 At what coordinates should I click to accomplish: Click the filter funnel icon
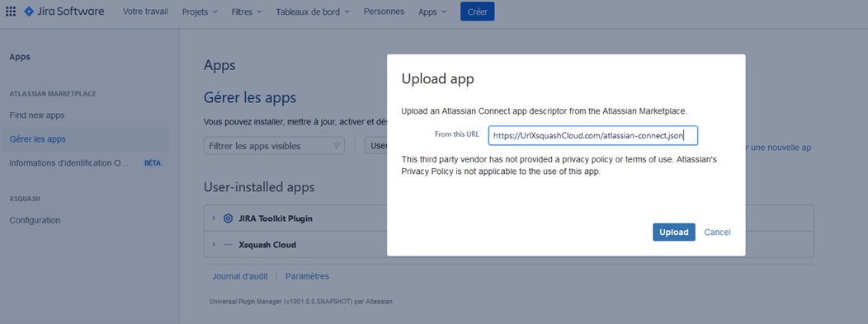tap(337, 146)
